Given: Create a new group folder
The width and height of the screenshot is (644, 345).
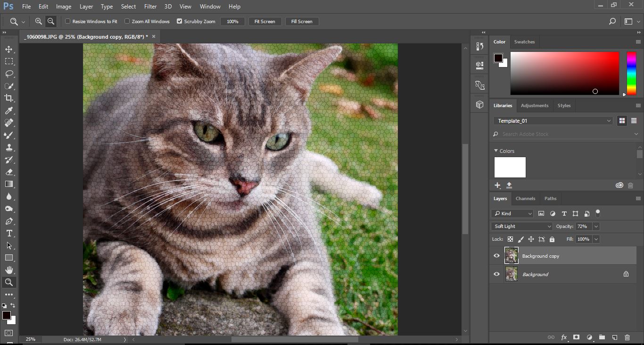Looking at the screenshot, I should pos(602,337).
